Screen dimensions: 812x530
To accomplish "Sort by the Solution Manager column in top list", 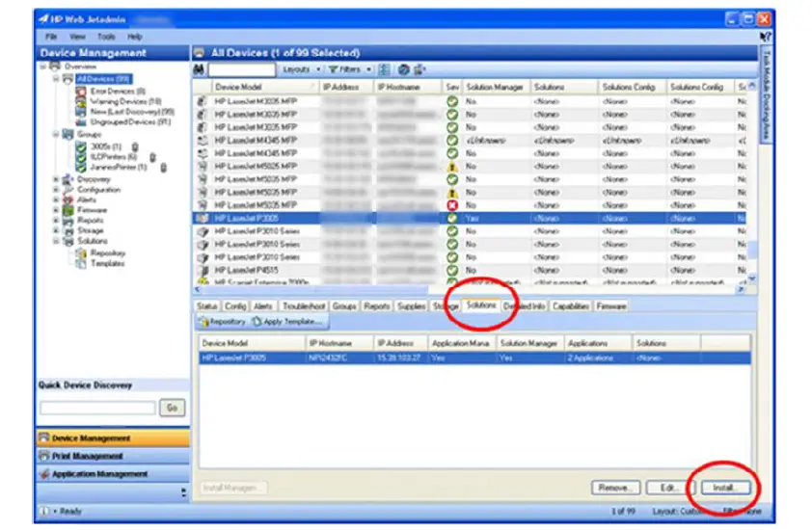I will point(495,87).
